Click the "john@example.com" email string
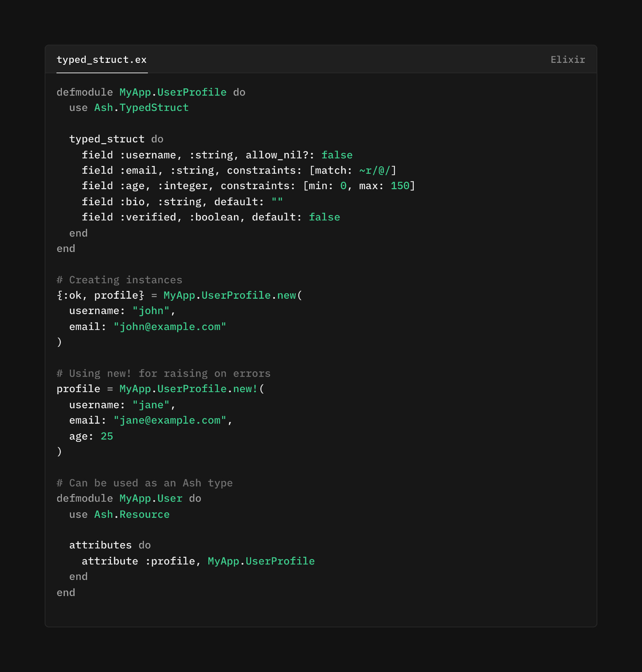 (x=170, y=327)
